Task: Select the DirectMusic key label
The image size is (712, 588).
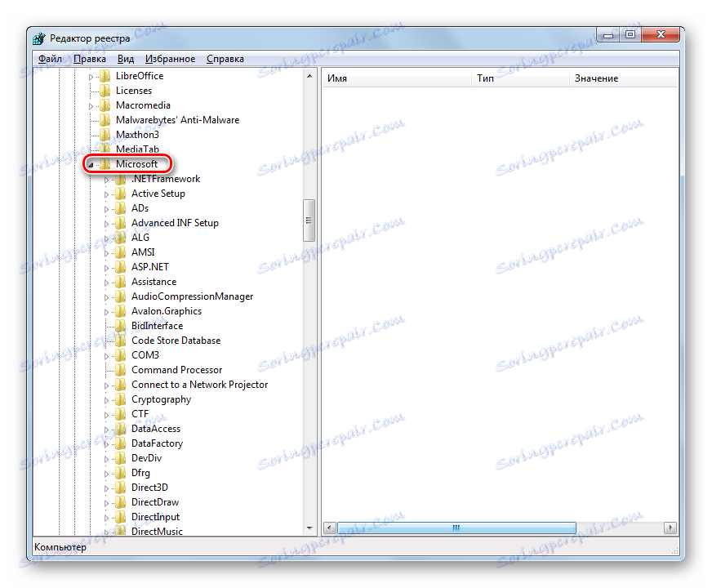Action: [157, 532]
